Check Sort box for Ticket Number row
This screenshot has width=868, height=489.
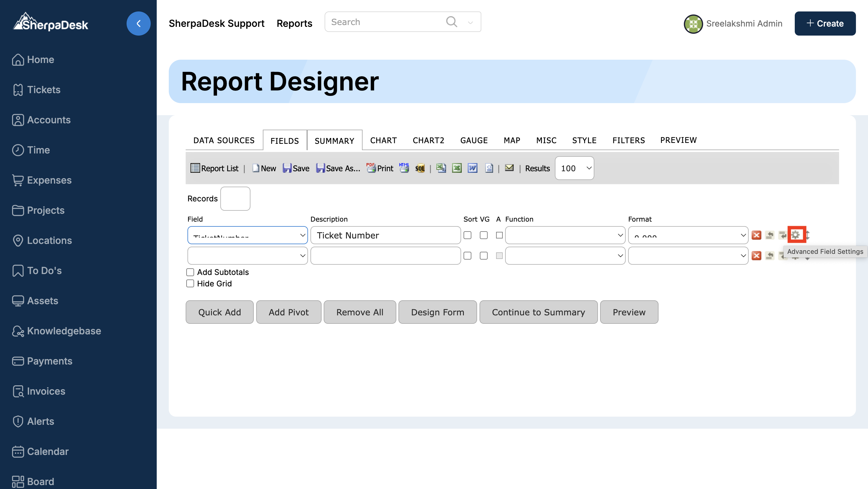467,235
